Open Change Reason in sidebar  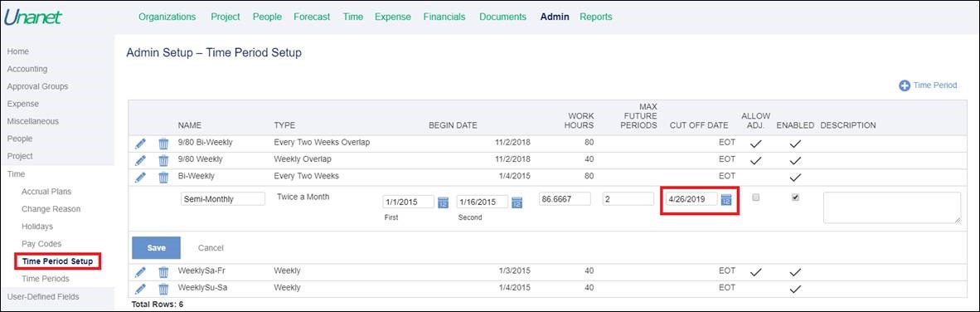click(x=51, y=209)
